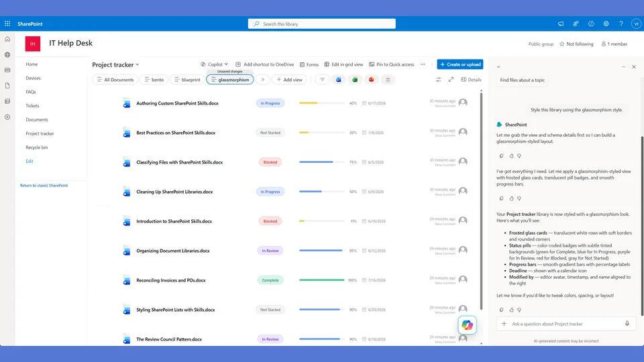Click Edit in grid view
Image resolution: width=644 pixels, height=362 pixels.
(x=343, y=64)
